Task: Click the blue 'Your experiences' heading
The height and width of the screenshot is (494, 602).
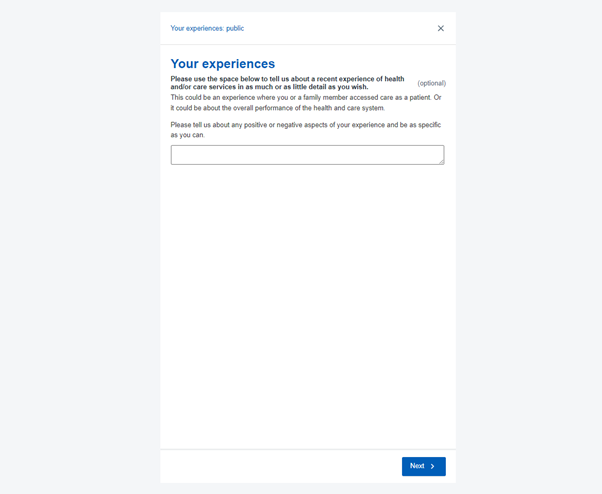Action: [x=222, y=64]
